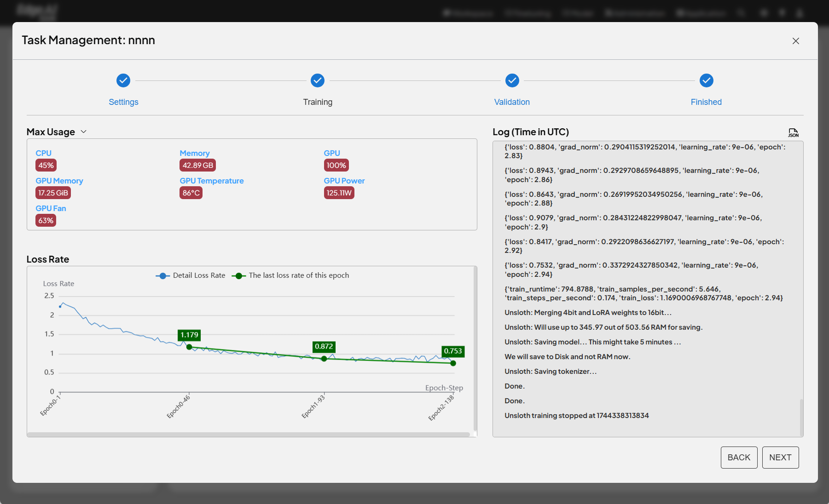Click the log panel vertical scrollbar
Screen dimensions: 829x504
click(801, 416)
